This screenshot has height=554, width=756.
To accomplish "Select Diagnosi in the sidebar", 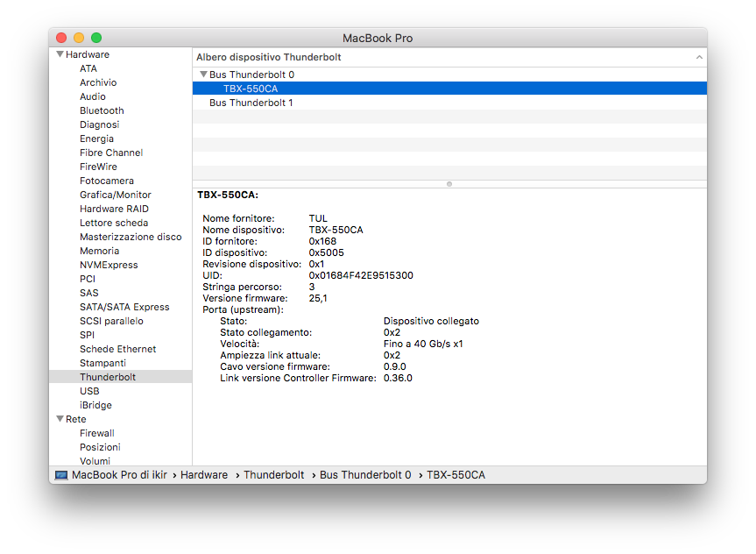I will coord(99,124).
